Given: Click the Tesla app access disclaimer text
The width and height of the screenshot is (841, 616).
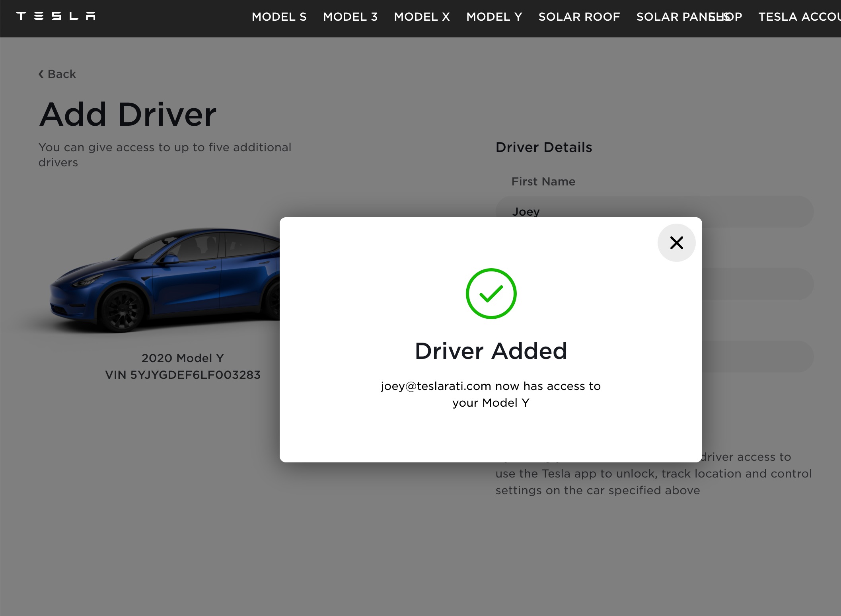Looking at the screenshot, I should (x=654, y=474).
